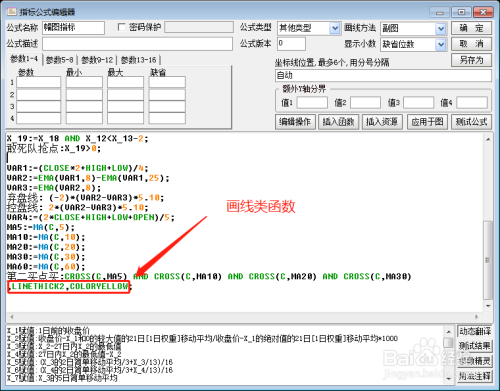Minimize the formula editor window
This screenshot has width=500, height=391.
coord(439,12)
